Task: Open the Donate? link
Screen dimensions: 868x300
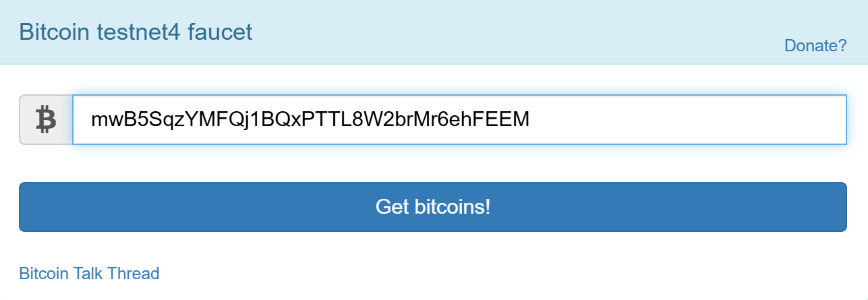Action: pos(815,46)
